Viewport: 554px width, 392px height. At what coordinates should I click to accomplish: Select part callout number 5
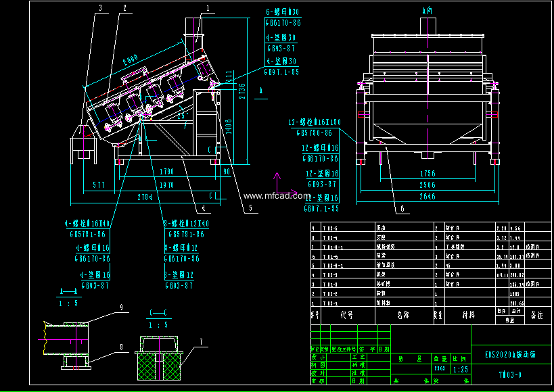click(x=250, y=209)
